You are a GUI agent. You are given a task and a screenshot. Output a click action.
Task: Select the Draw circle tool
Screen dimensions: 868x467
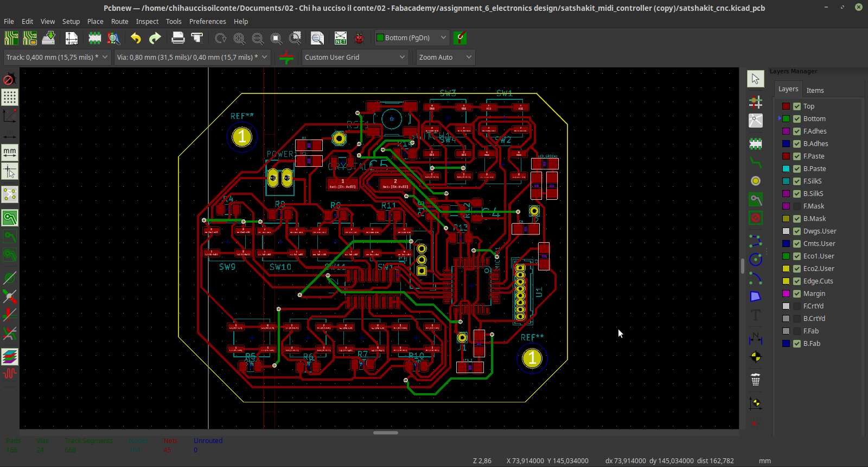[x=756, y=260]
